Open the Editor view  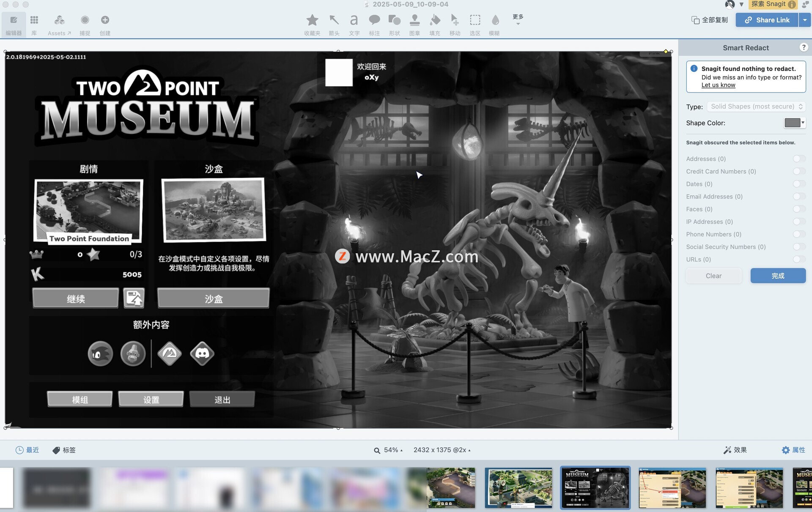tap(14, 25)
